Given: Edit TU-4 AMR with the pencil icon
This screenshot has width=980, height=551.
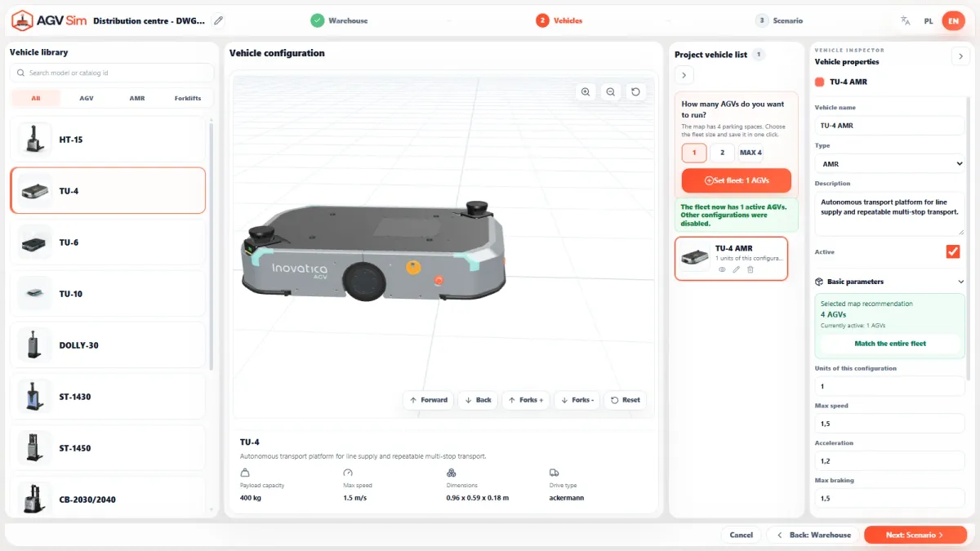Looking at the screenshot, I should click(x=736, y=269).
